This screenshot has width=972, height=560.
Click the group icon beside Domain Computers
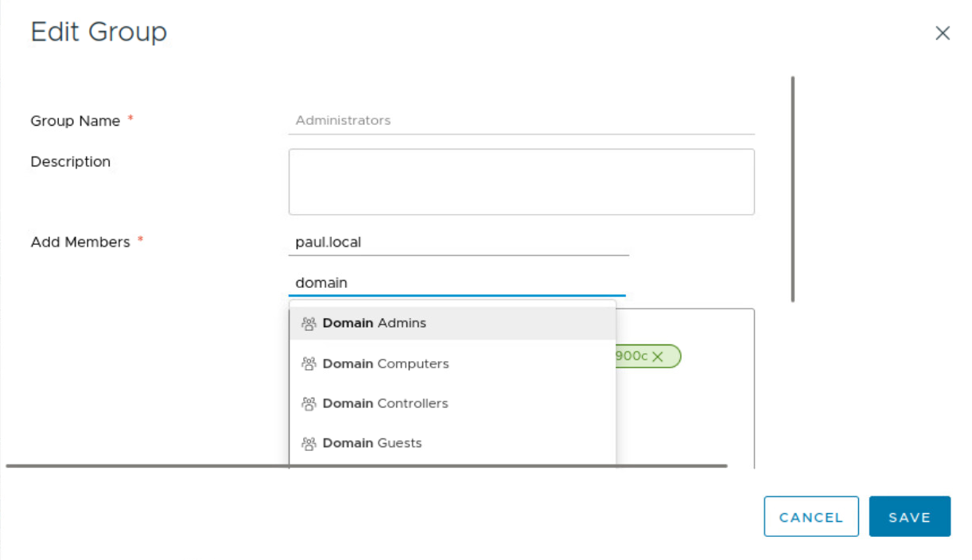tap(309, 364)
